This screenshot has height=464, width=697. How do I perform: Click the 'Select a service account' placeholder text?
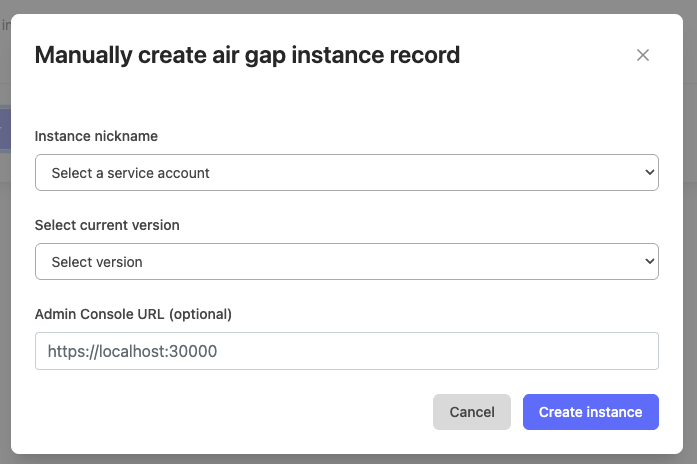(130, 173)
